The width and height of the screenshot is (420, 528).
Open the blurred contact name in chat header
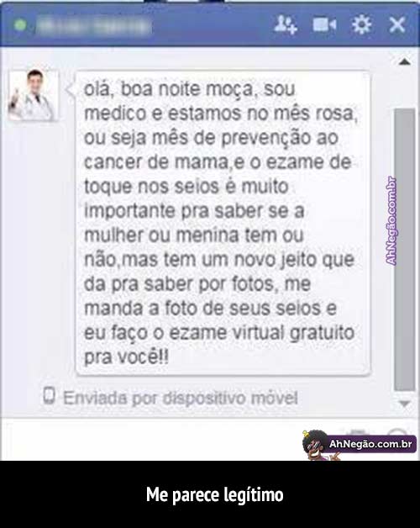tap(93, 25)
